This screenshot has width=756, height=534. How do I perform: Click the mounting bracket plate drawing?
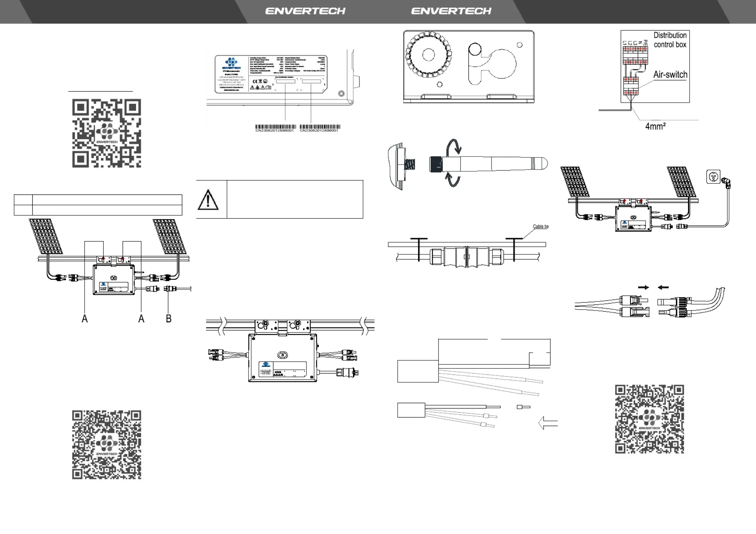tap(468, 67)
